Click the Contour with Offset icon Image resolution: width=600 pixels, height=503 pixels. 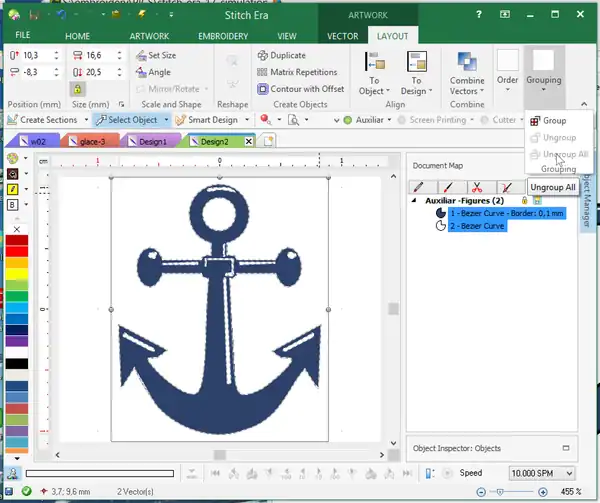coord(262,89)
